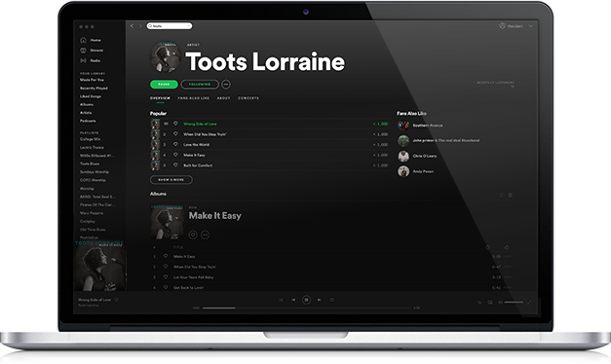Expand the list with Show 5 More
The height and width of the screenshot is (364, 611).
(172, 180)
